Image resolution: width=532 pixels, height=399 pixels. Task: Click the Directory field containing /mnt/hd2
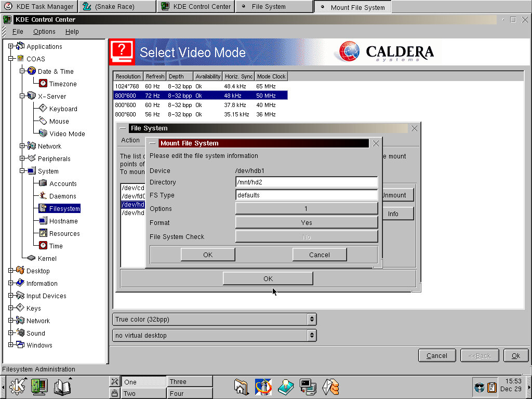pos(307,182)
